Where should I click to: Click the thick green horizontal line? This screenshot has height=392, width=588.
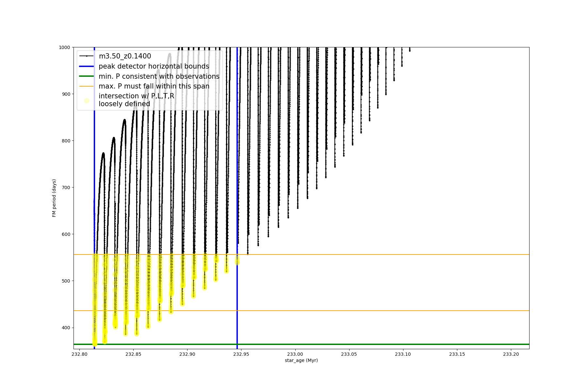click(359, 344)
